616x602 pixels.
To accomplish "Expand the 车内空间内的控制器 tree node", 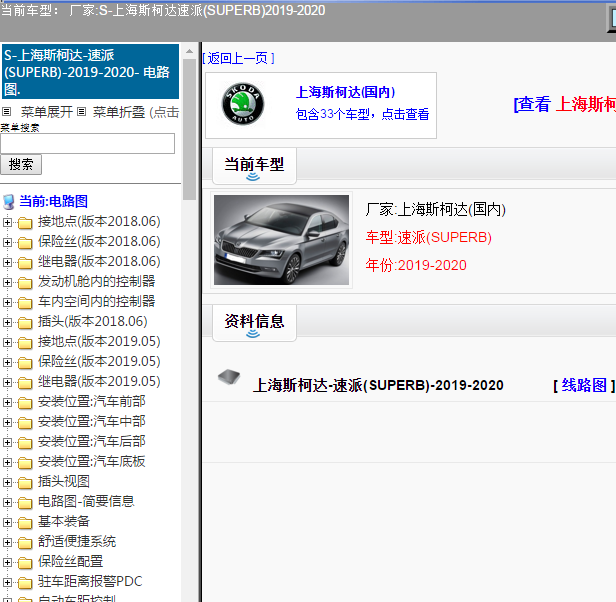I will (x=7, y=303).
